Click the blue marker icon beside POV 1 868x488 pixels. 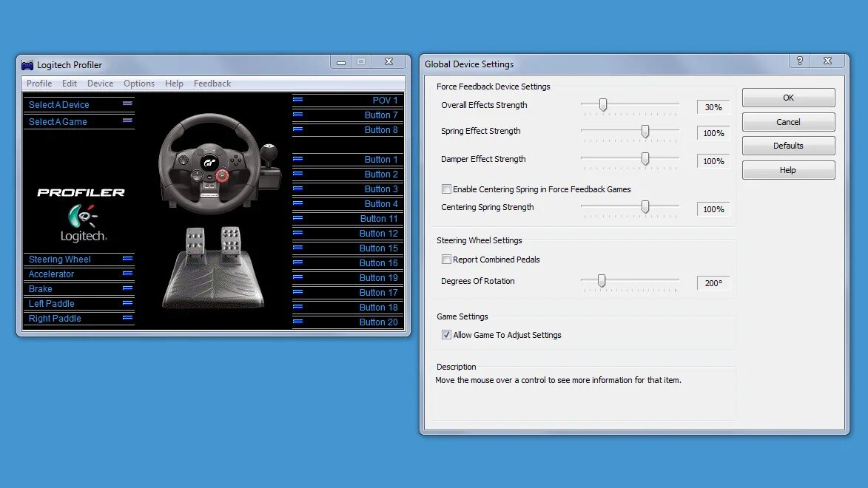pyautogui.click(x=297, y=100)
